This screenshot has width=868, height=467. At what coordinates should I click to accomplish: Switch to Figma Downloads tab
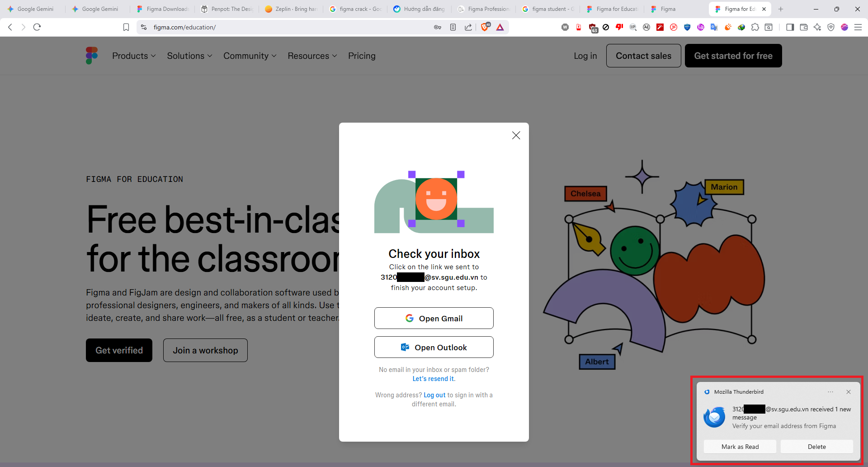[x=164, y=9]
